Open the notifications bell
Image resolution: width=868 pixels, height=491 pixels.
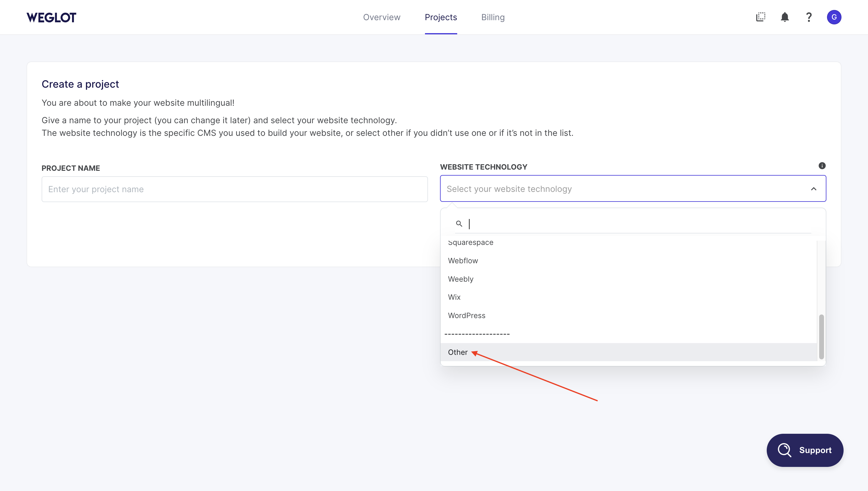coord(785,17)
